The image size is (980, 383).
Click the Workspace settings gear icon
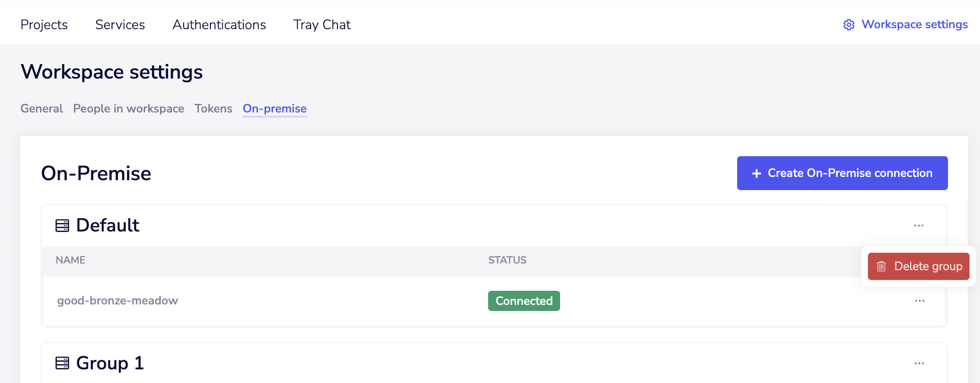tap(849, 25)
